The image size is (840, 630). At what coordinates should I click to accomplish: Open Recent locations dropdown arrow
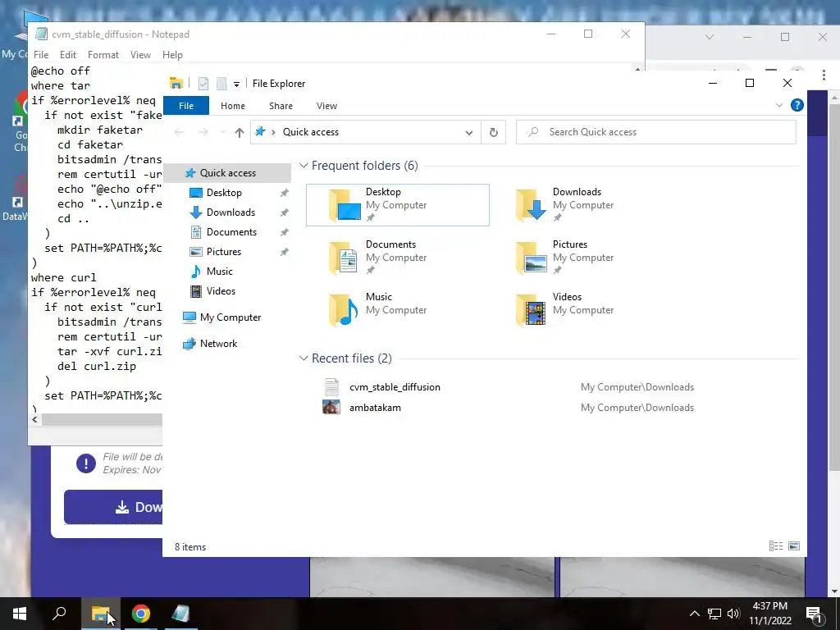(x=221, y=132)
